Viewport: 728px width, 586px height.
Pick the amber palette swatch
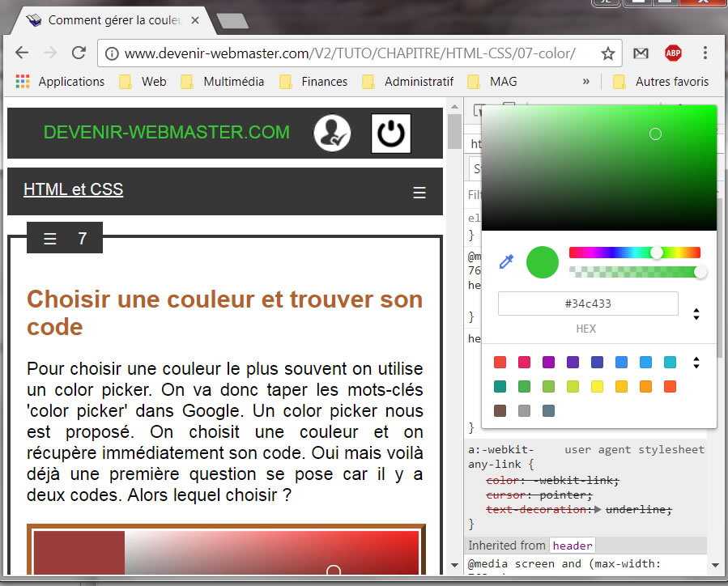(621, 387)
